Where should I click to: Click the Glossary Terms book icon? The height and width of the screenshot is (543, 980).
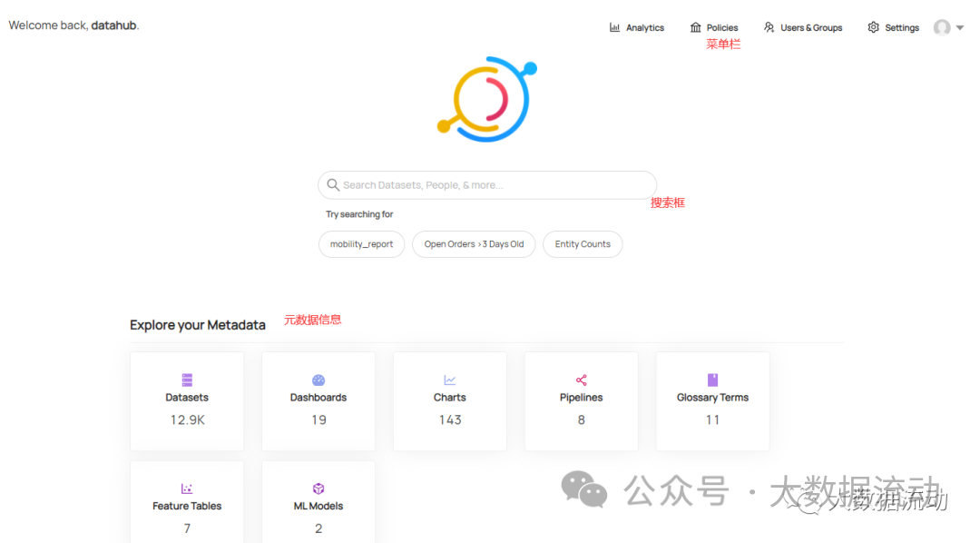point(712,379)
